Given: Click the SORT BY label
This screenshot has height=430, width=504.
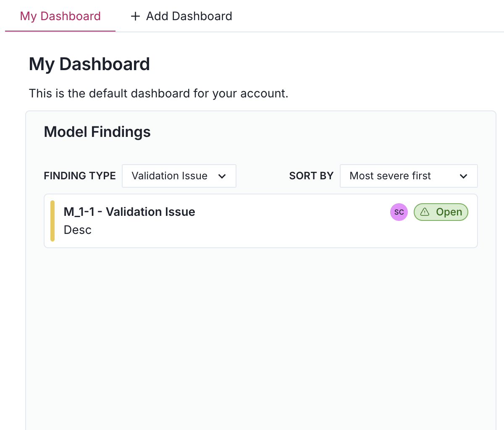Looking at the screenshot, I should 311,176.
